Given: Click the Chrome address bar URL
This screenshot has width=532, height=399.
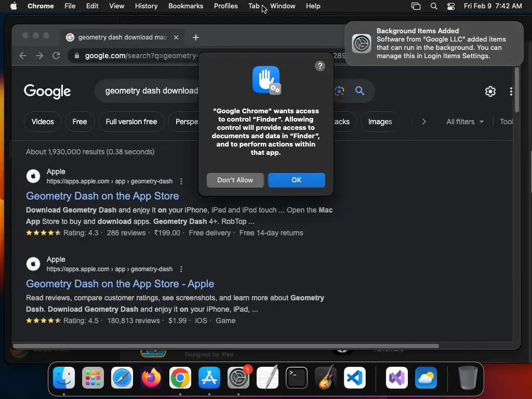Looking at the screenshot, I should (141, 56).
